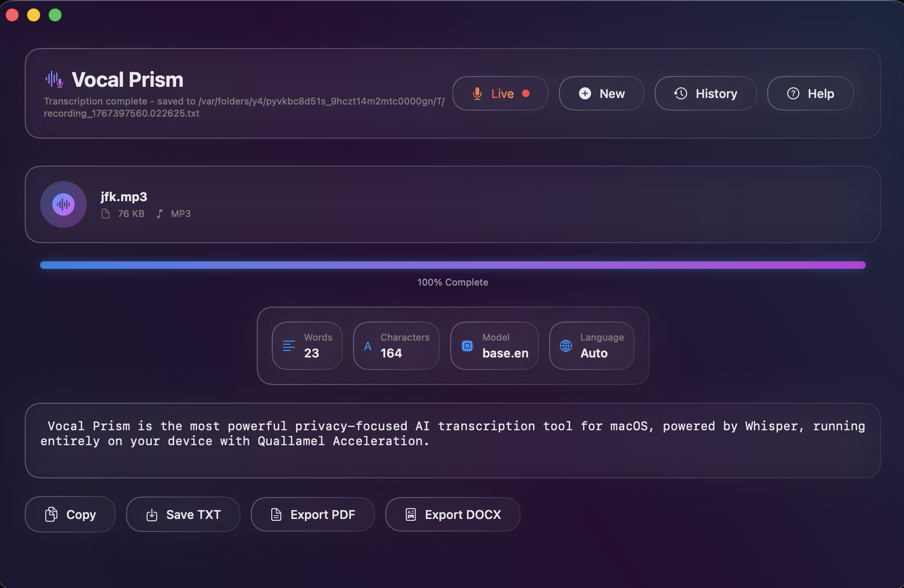This screenshot has height=588, width=904.
Task: Switch to the History view
Action: coord(705,93)
